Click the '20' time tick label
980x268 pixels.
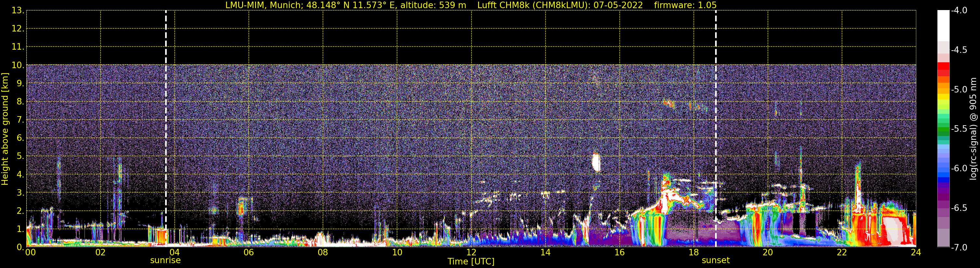click(x=768, y=252)
